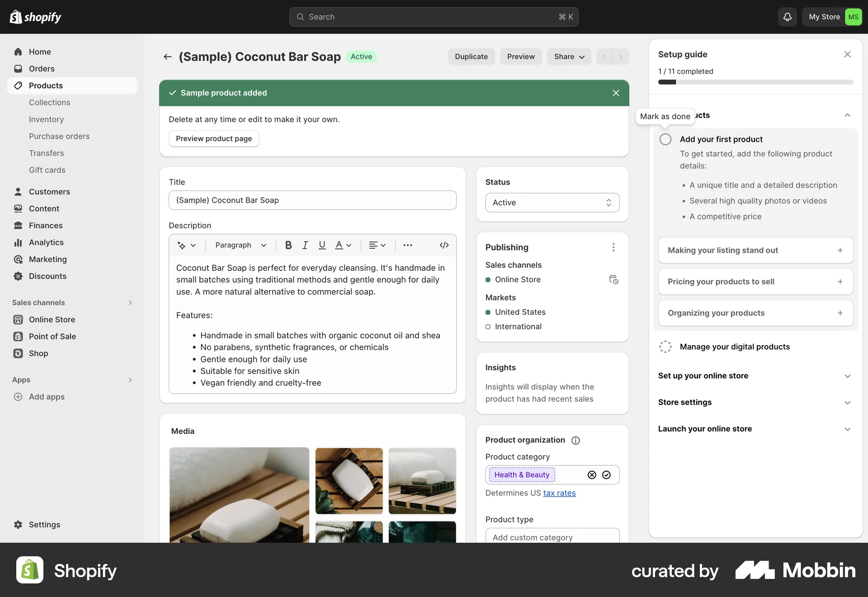This screenshot has height=597, width=868.
Task: Accept the Health & Beauty category suggestion
Action: tap(606, 475)
